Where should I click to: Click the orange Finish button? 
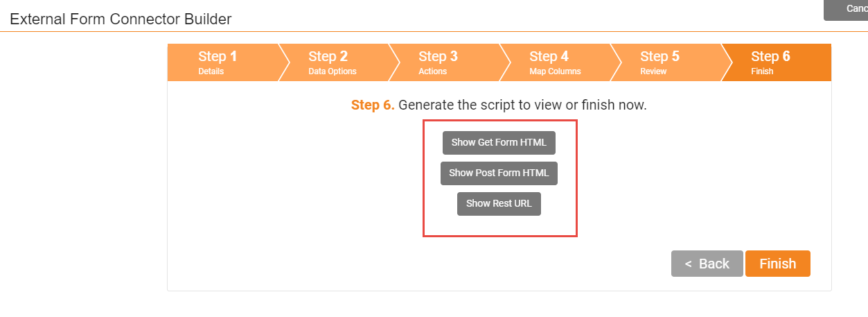tap(778, 264)
